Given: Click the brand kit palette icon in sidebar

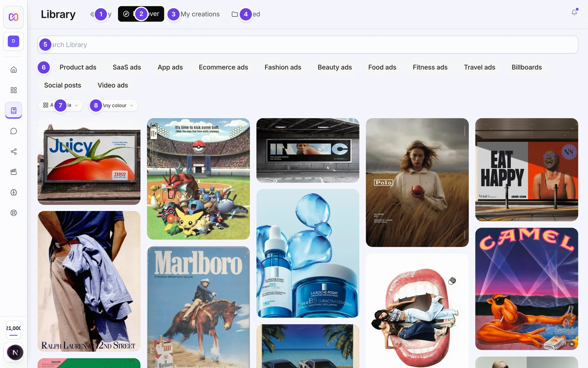Looking at the screenshot, I should click(x=13, y=192).
